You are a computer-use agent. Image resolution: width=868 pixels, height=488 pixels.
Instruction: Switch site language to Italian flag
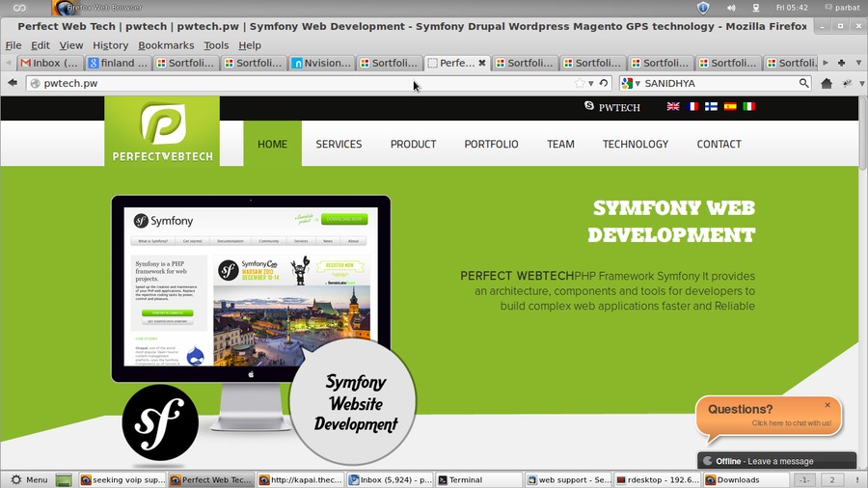pos(749,106)
